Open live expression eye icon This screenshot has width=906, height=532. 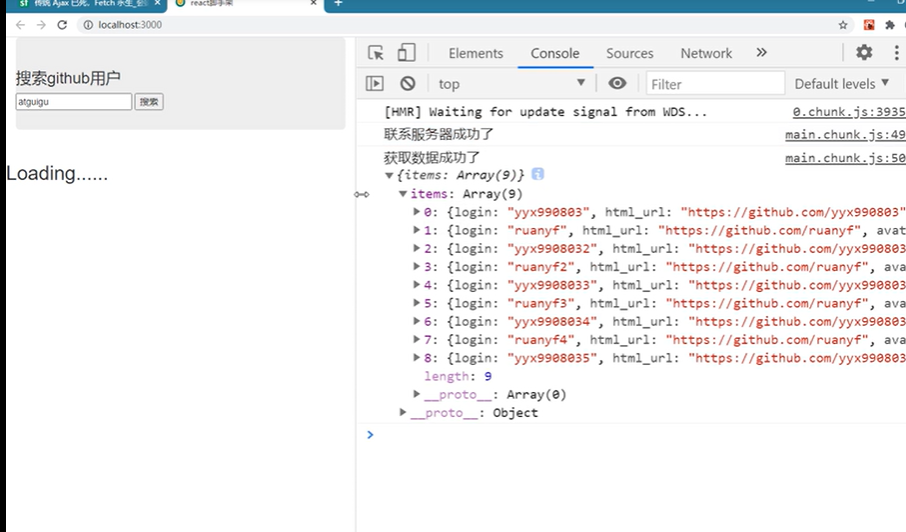(617, 83)
